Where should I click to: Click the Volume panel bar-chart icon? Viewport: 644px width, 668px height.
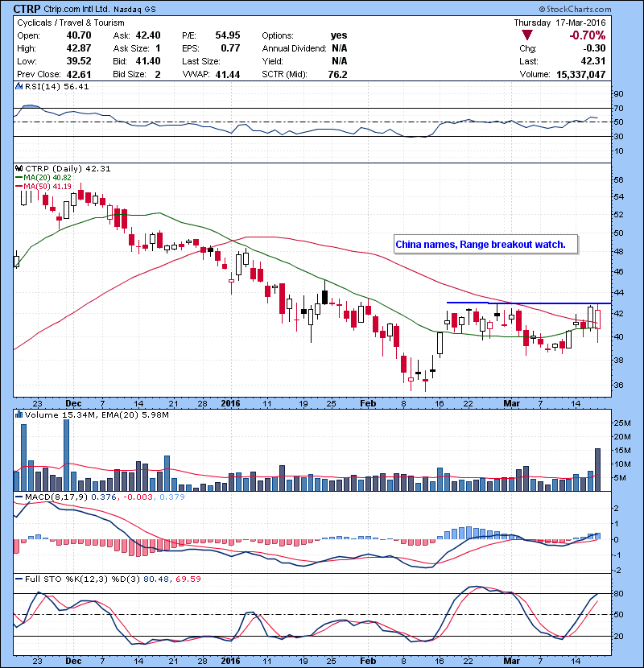point(19,414)
